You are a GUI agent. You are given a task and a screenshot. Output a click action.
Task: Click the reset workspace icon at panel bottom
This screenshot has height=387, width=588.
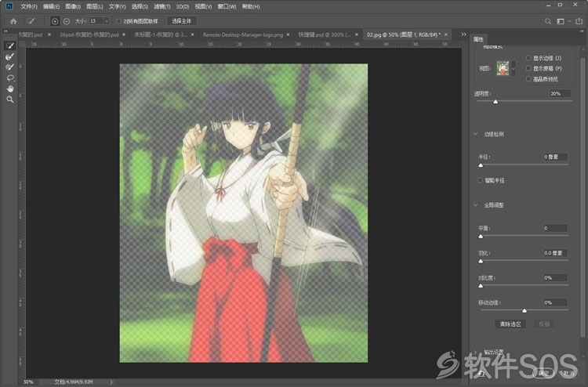(481, 373)
